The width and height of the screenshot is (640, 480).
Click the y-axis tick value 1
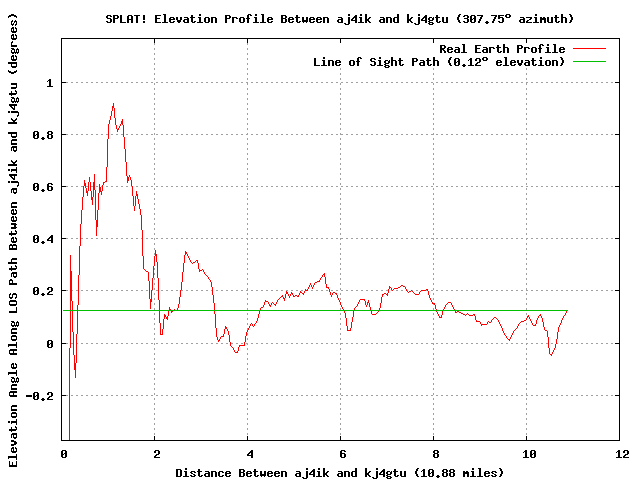coord(50,83)
